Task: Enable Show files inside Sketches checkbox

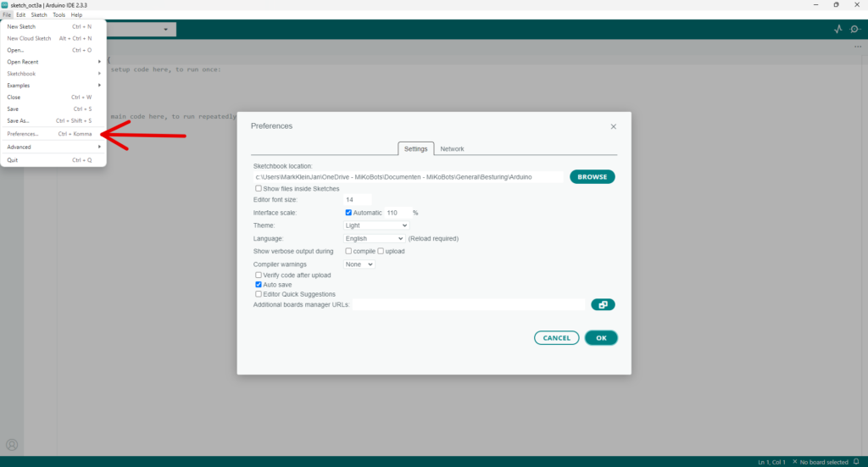Action: point(259,189)
